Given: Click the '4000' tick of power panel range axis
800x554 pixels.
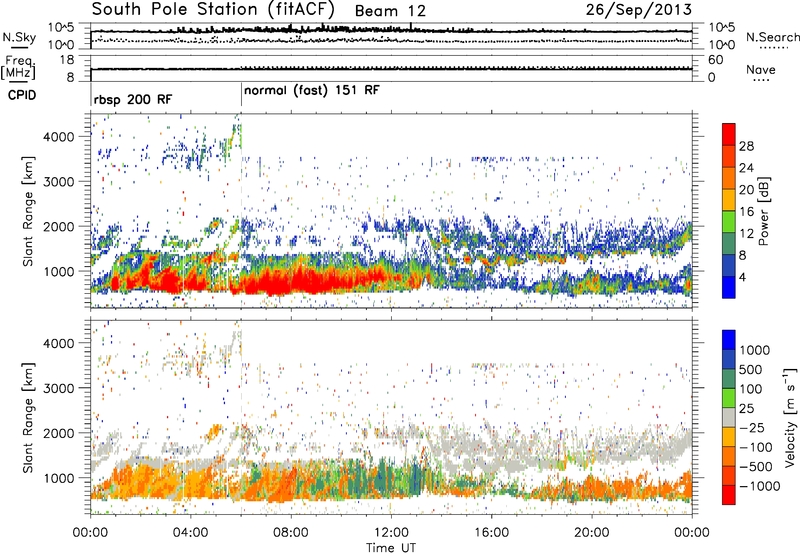Looking at the screenshot, I should click(59, 137).
